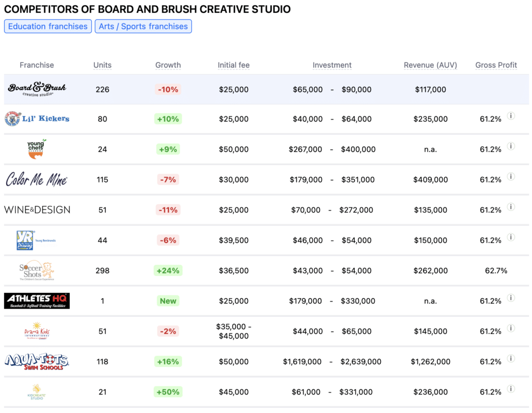Click the Competitors of Board and Brush heading
The width and height of the screenshot is (532, 413).
click(x=147, y=9)
